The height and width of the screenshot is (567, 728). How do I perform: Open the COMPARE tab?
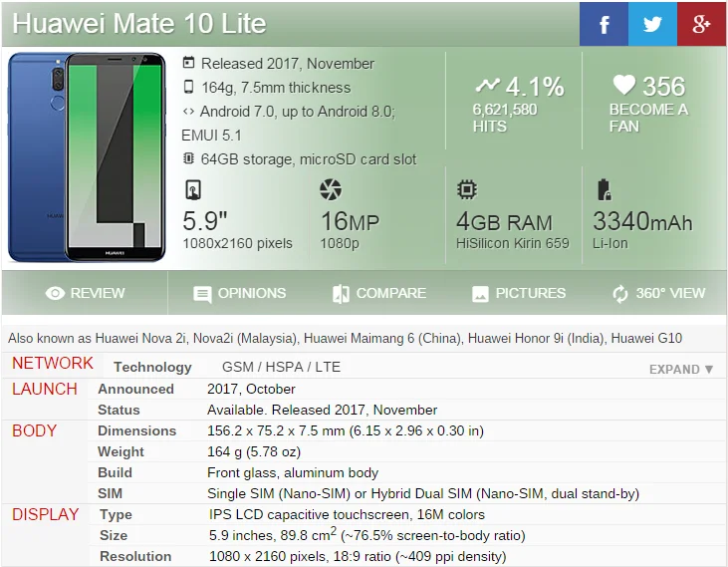(379, 293)
